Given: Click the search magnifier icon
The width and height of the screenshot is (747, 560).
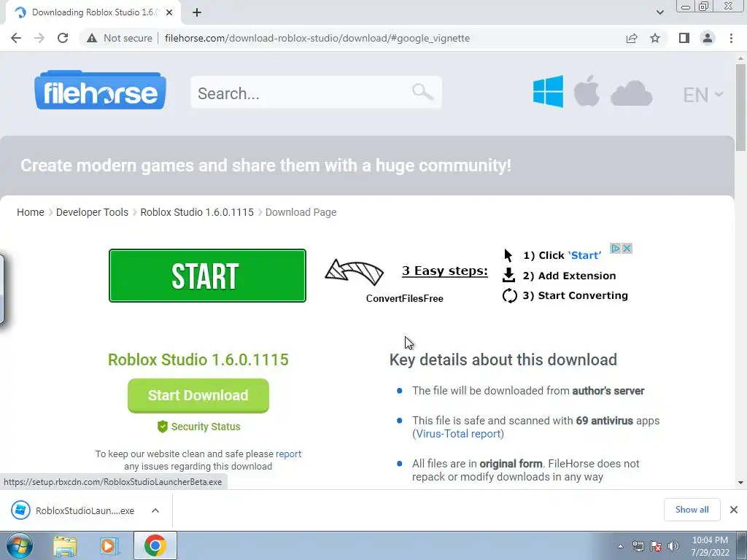Looking at the screenshot, I should pyautogui.click(x=422, y=92).
